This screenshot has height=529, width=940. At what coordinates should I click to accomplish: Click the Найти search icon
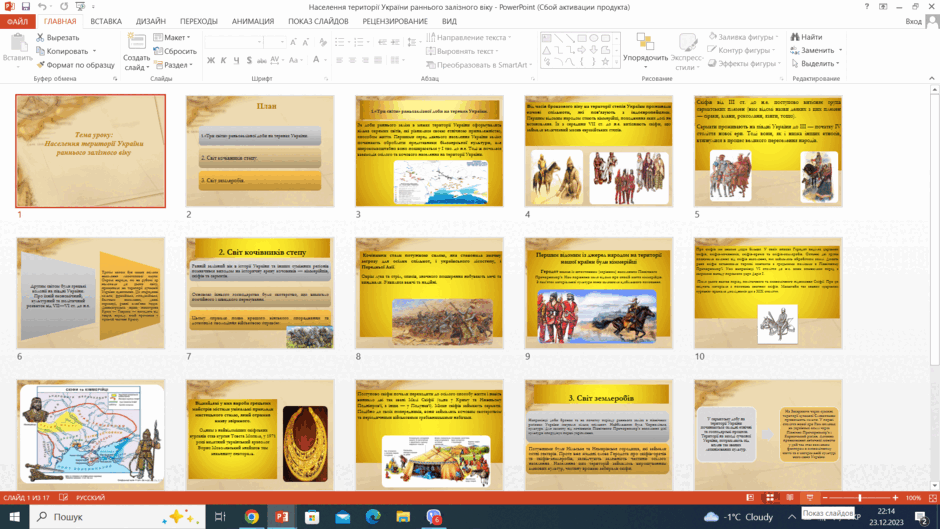click(795, 37)
